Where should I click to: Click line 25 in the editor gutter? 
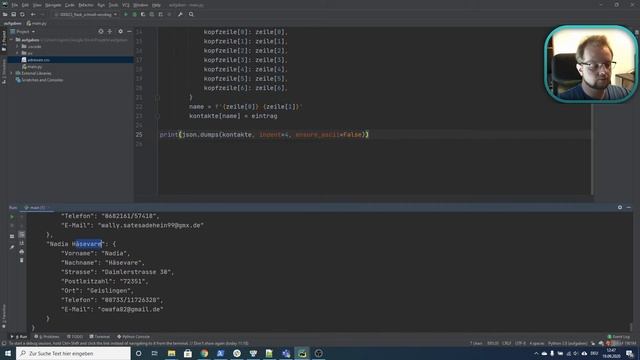tap(139, 135)
